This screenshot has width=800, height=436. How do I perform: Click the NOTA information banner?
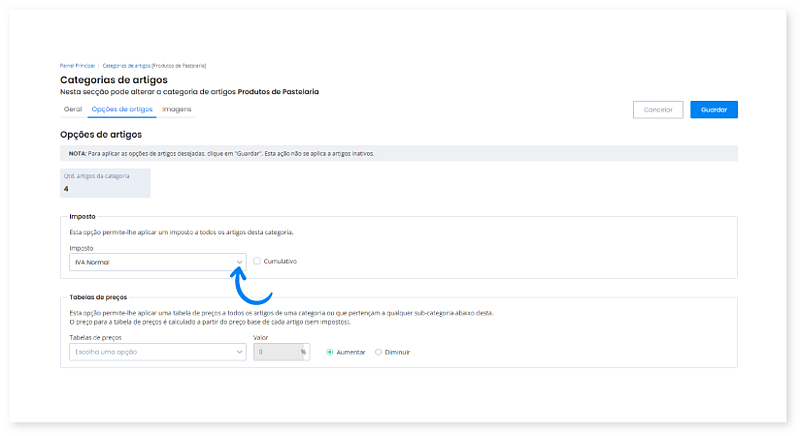point(398,153)
